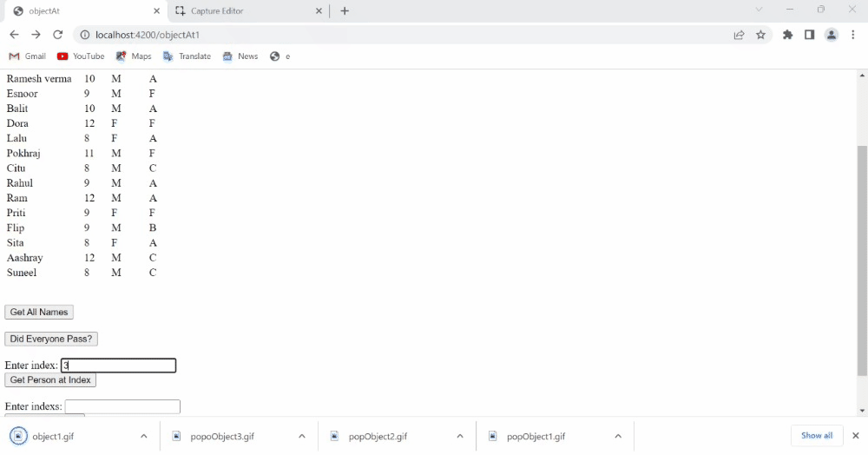The width and height of the screenshot is (868, 455).
Task: Toggle the browser side panel
Action: pos(809,35)
